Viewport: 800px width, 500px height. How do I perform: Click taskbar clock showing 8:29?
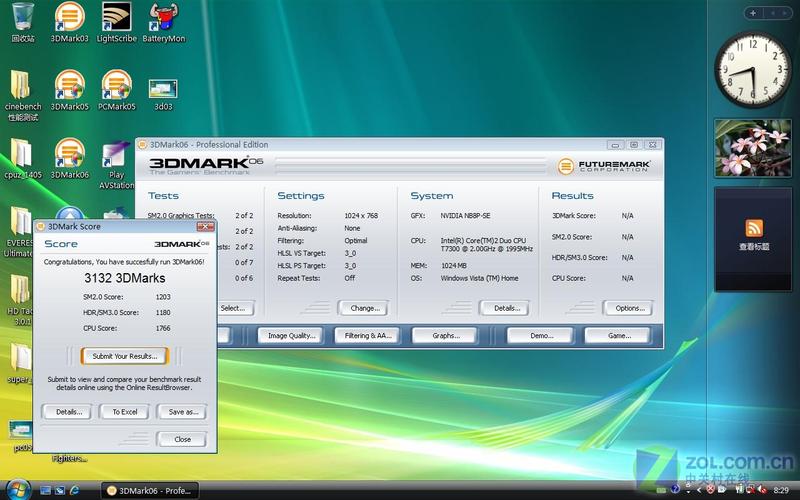(x=781, y=490)
